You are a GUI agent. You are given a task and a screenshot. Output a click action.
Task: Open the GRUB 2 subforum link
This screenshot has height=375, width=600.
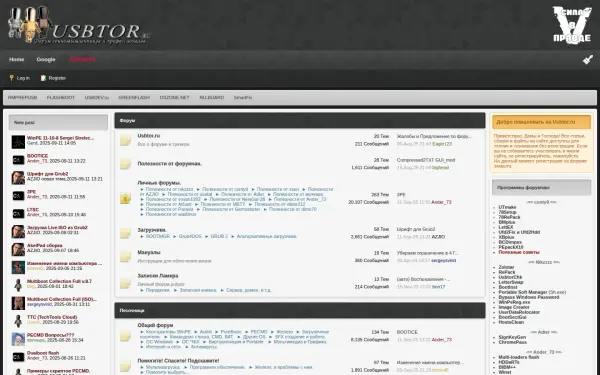pos(219,236)
